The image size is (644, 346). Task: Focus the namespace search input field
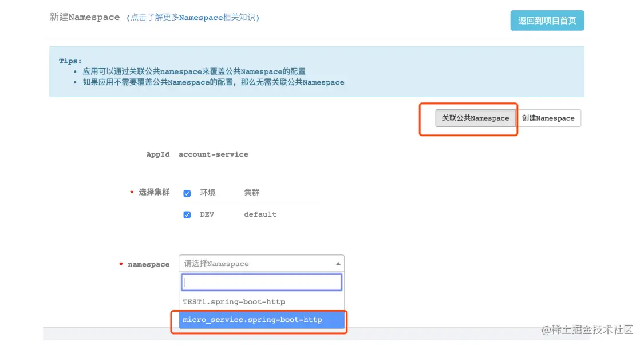[x=261, y=283]
